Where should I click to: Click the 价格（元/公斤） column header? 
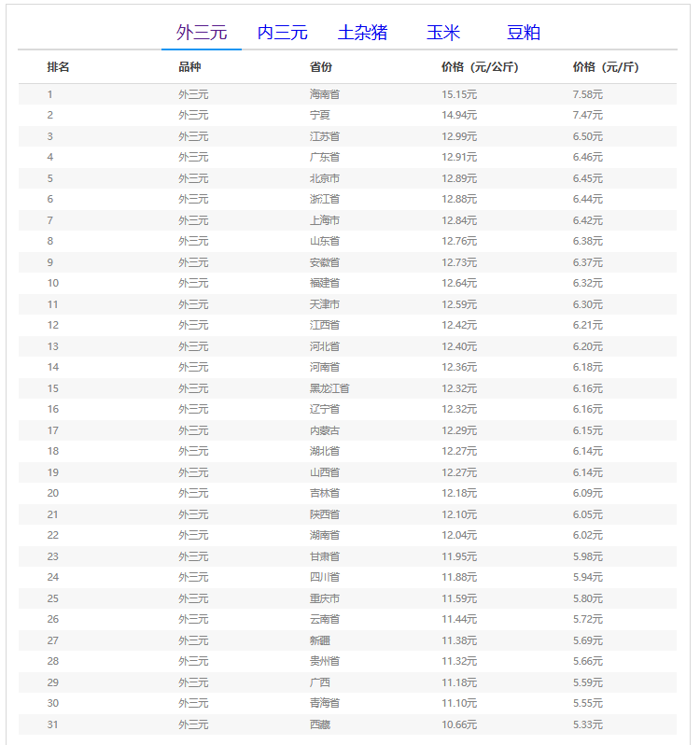[x=480, y=67]
